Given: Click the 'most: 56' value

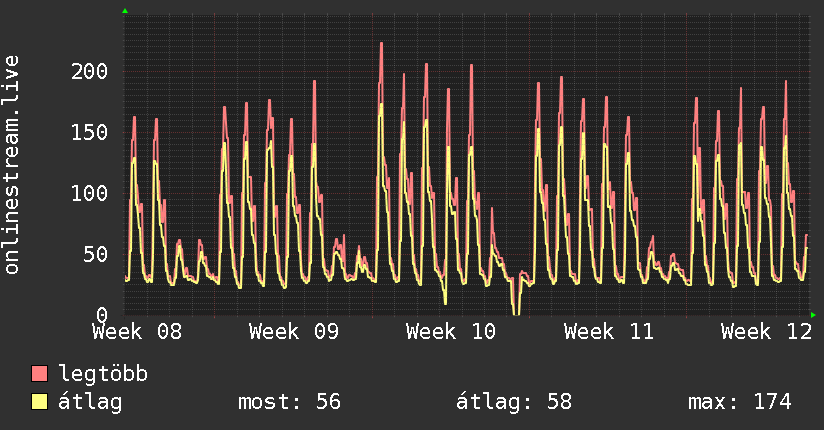Looking at the screenshot, I should tap(290, 402).
